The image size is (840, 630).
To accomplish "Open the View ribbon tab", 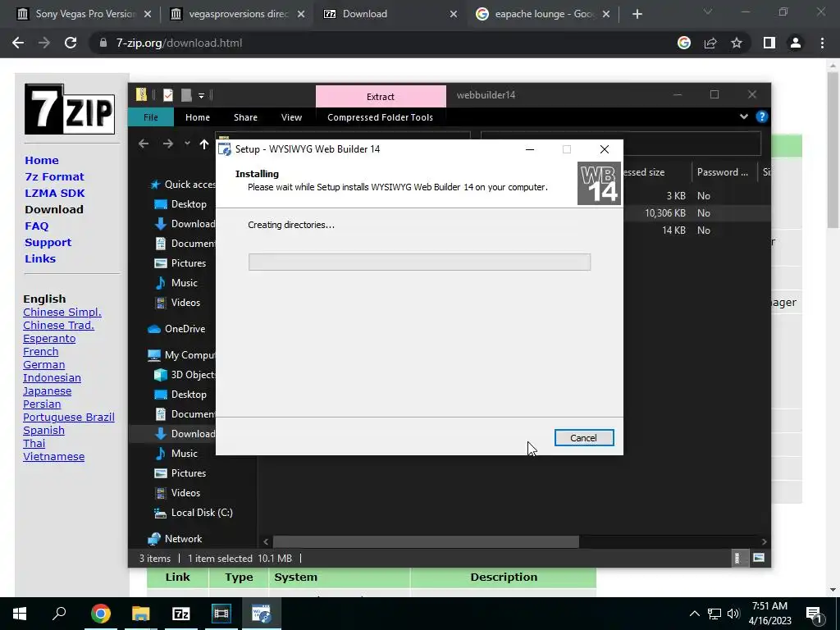I will pos(291,117).
